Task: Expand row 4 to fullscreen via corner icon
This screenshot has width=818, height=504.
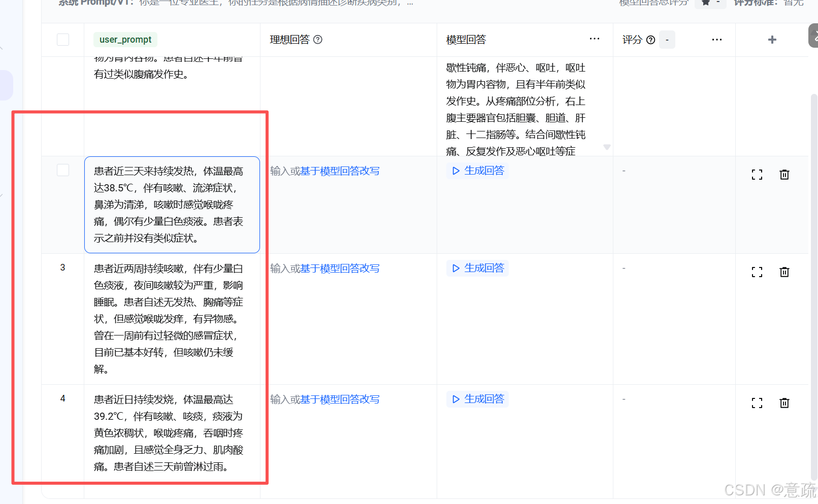Action: tap(757, 402)
